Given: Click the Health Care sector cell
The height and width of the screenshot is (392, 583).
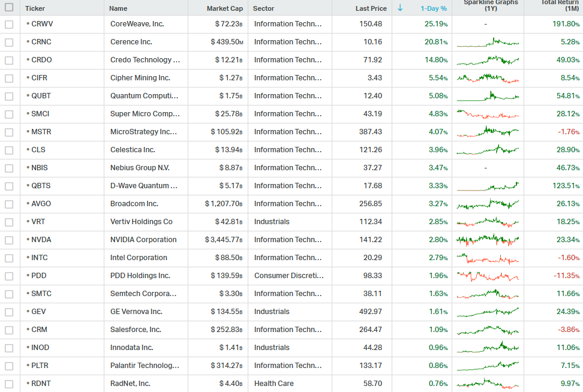Looking at the screenshot, I should coord(274,384).
